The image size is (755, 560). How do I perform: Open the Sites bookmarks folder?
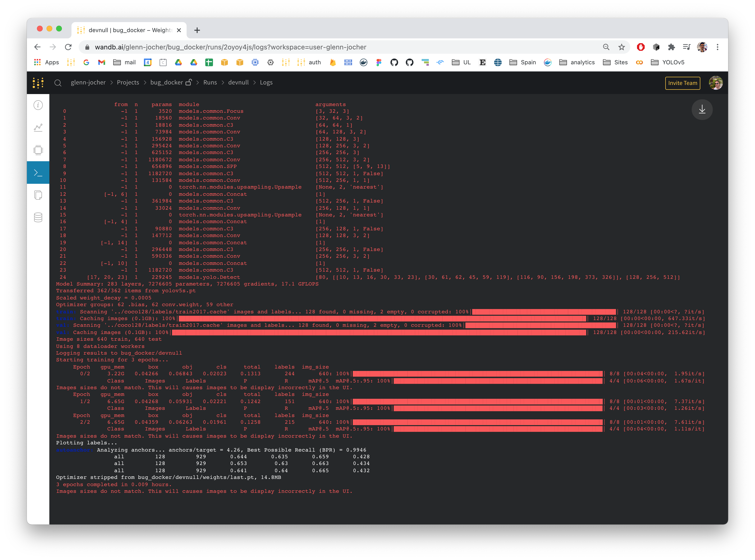pyautogui.click(x=615, y=62)
